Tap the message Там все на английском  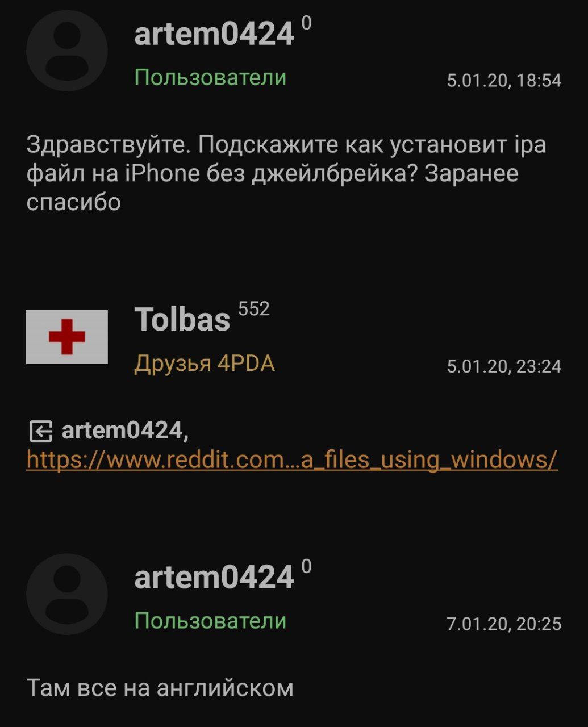pyautogui.click(x=160, y=688)
